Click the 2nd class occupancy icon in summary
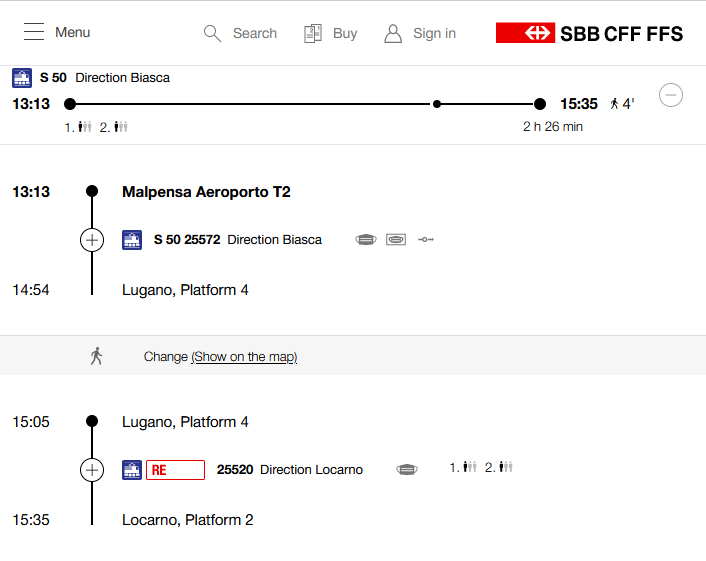The height and width of the screenshot is (561, 706). 121,127
